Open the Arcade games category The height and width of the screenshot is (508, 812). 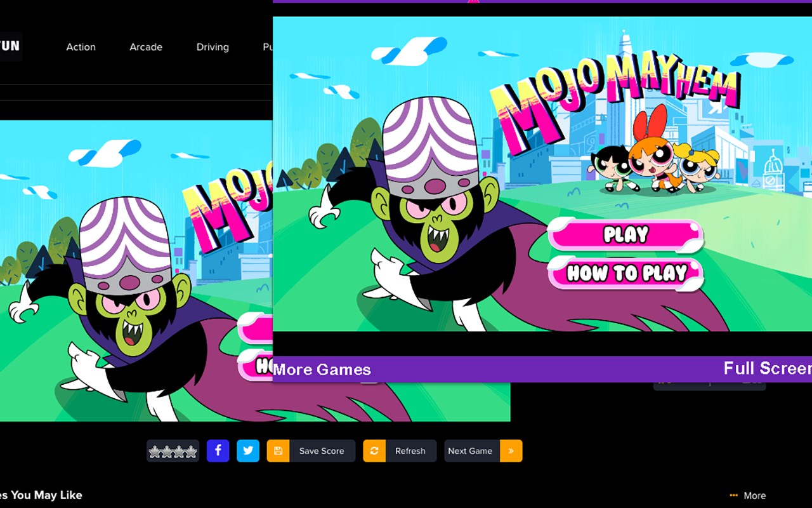[146, 47]
